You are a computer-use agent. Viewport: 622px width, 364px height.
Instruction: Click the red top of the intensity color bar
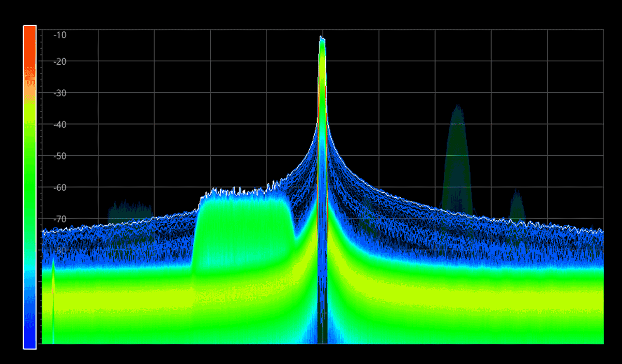[x=30, y=34]
